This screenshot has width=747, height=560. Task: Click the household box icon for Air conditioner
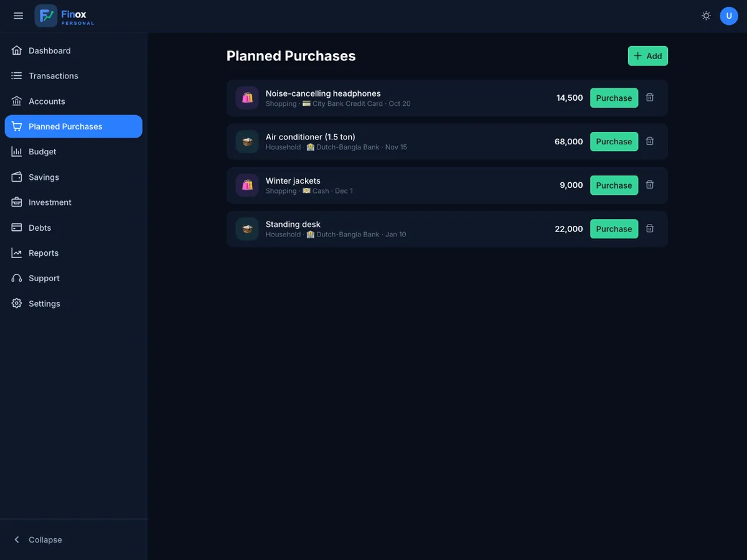247,141
